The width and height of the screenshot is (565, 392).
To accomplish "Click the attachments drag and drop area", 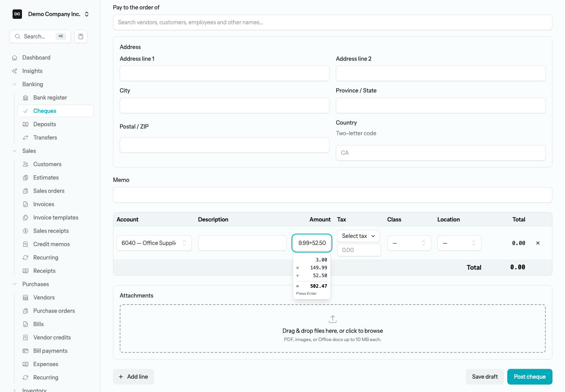I will pos(333,328).
